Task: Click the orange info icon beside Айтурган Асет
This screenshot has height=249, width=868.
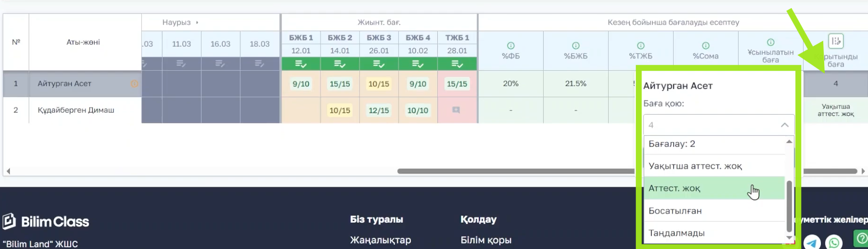Action: [135, 84]
